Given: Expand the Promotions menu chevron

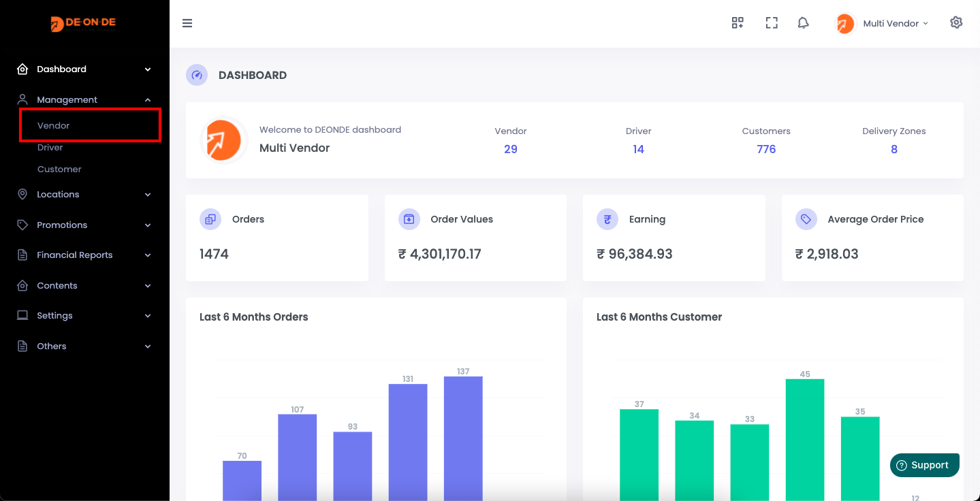Looking at the screenshot, I should (x=148, y=225).
